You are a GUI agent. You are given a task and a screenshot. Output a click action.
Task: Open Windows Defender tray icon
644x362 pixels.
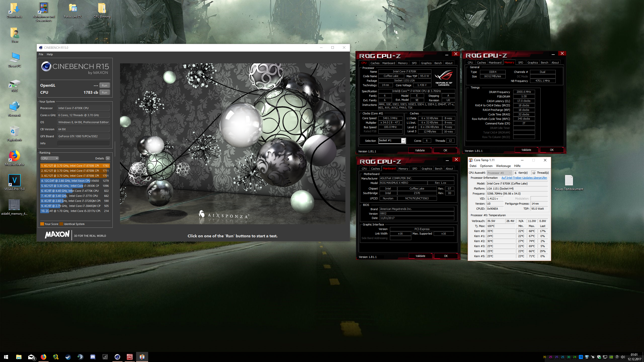(x=599, y=357)
